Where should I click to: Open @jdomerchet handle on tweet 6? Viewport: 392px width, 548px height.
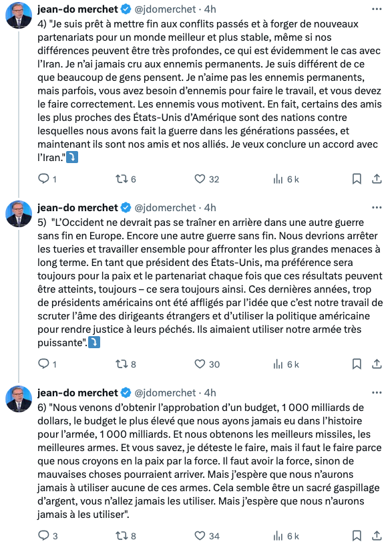[x=165, y=393]
